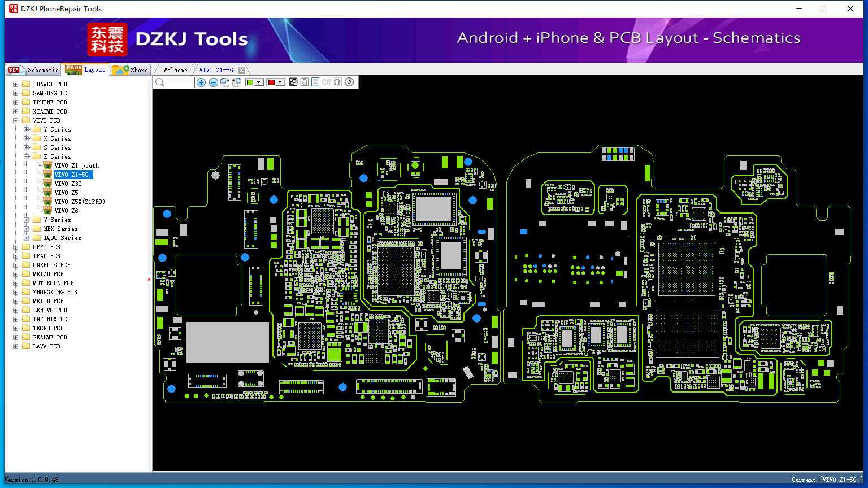Toggle the Omega resistance icon
Image resolution: width=868 pixels, height=488 pixels.
(x=337, y=82)
